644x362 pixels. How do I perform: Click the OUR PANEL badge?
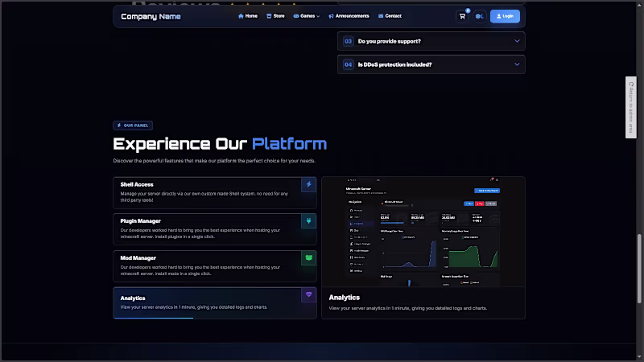point(133,125)
